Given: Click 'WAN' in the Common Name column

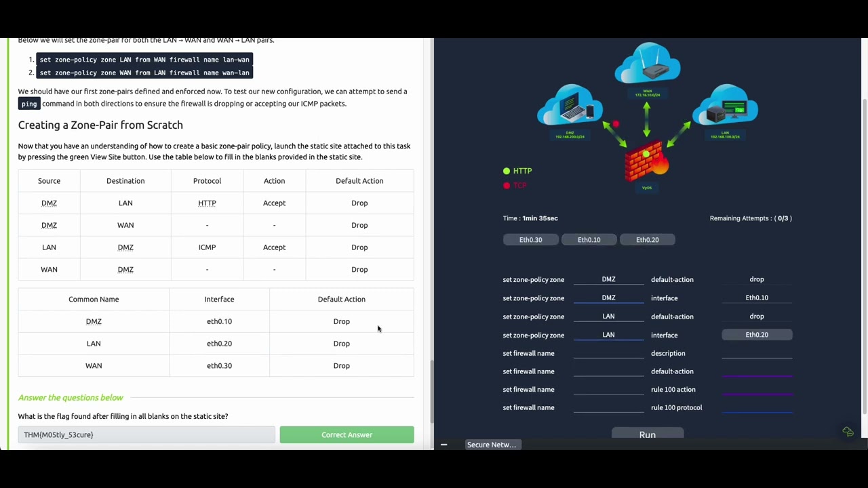Looking at the screenshot, I should [94, 366].
